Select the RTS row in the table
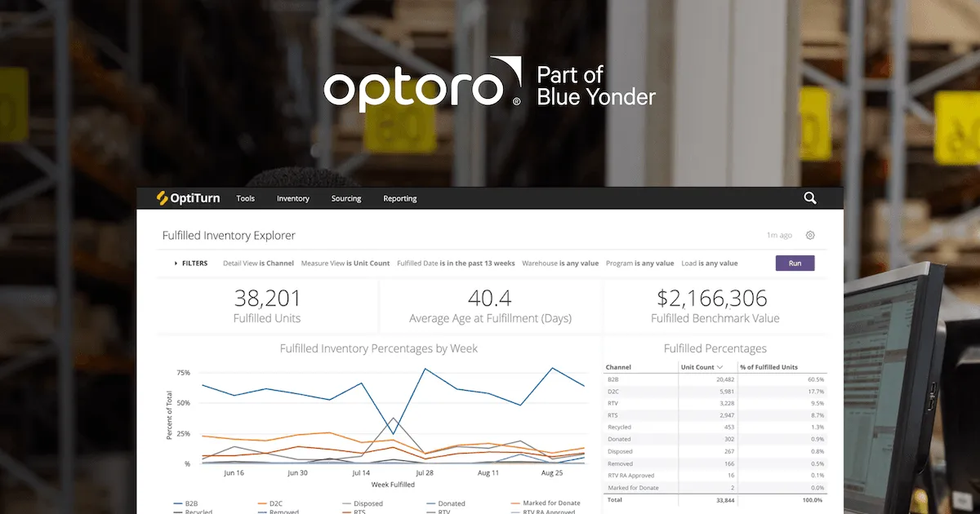The width and height of the screenshot is (980, 514). pos(715,415)
